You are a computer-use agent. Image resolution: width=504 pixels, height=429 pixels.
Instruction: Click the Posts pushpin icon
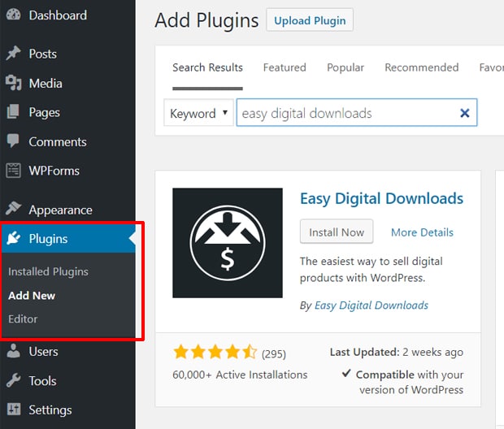coord(13,54)
